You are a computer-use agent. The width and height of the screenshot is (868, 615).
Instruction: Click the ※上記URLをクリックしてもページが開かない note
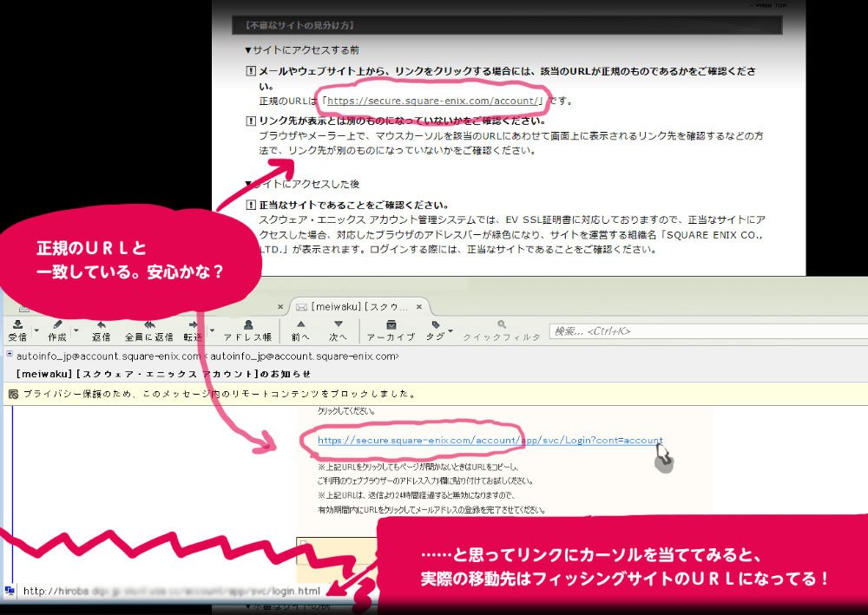(419, 467)
